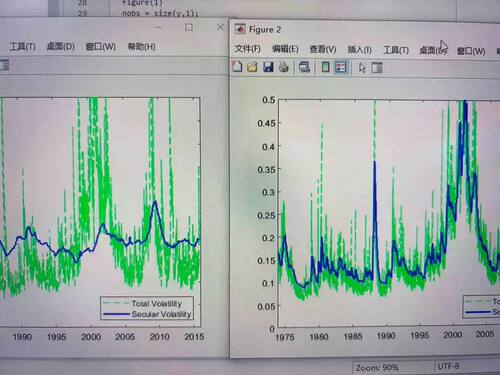Click the Zoom: 90% status bar field
This screenshot has height=375, width=500.
[377, 368]
